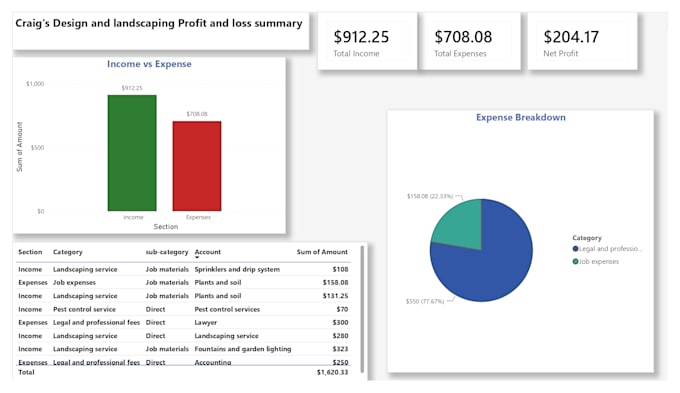The image size is (680, 393).
Task: Click the table's vertical scrollbar
Action: click(x=363, y=309)
